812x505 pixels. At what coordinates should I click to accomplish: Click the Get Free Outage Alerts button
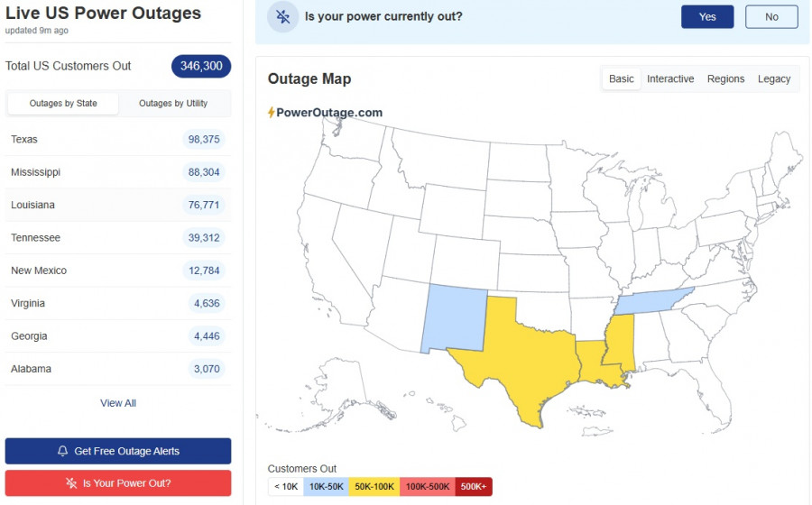coord(118,451)
